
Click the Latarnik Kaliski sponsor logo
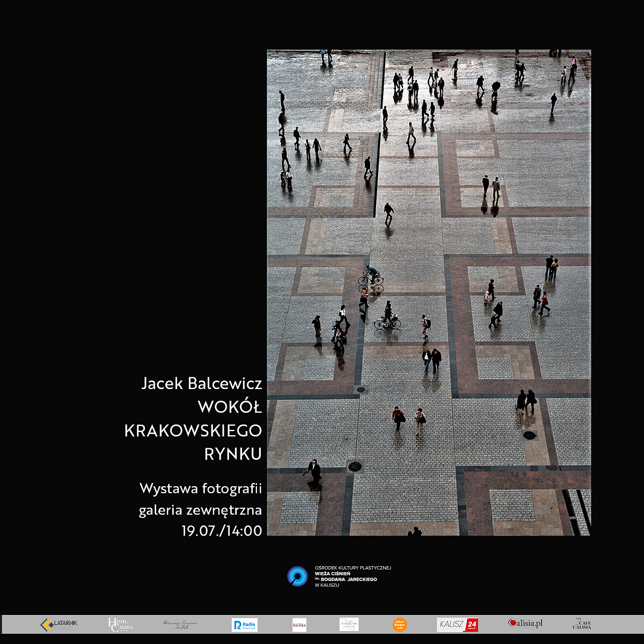coord(59,624)
